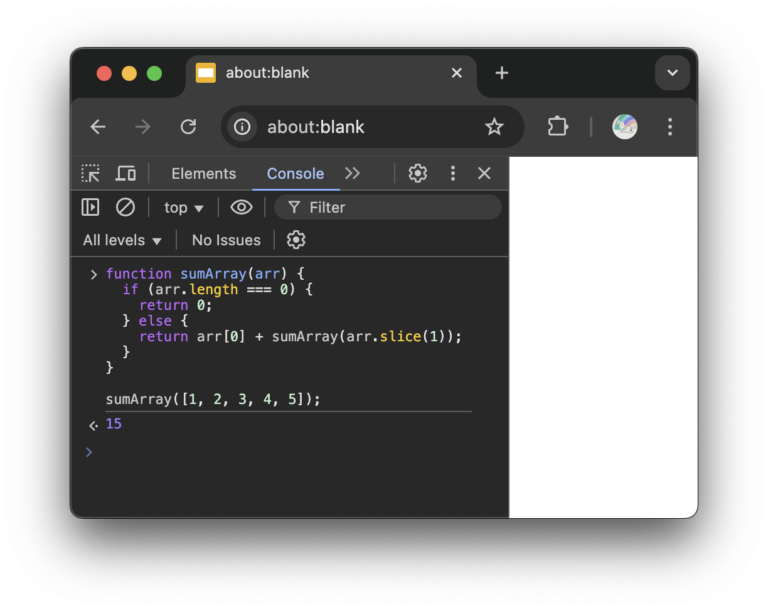Go back using the browser back arrow
This screenshot has width=768, height=611.
(98, 127)
